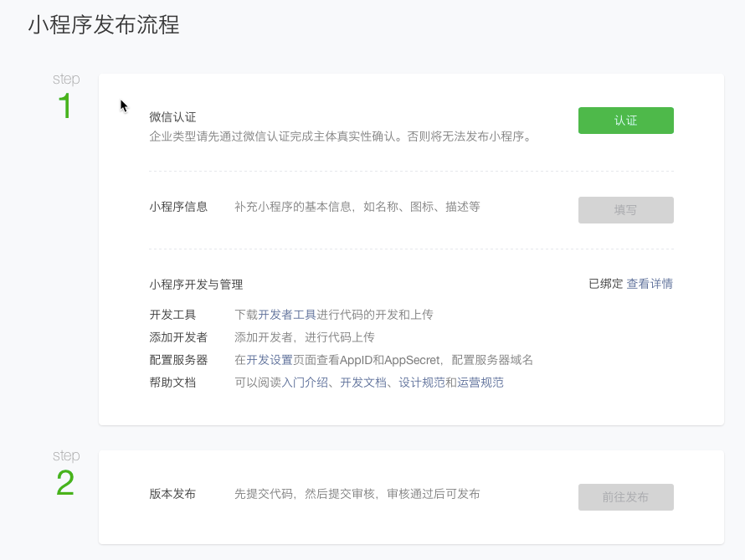This screenshot has height=560, width=745.
Task: Click the greyed 填写 button
Action: click(x=626, y=210)
